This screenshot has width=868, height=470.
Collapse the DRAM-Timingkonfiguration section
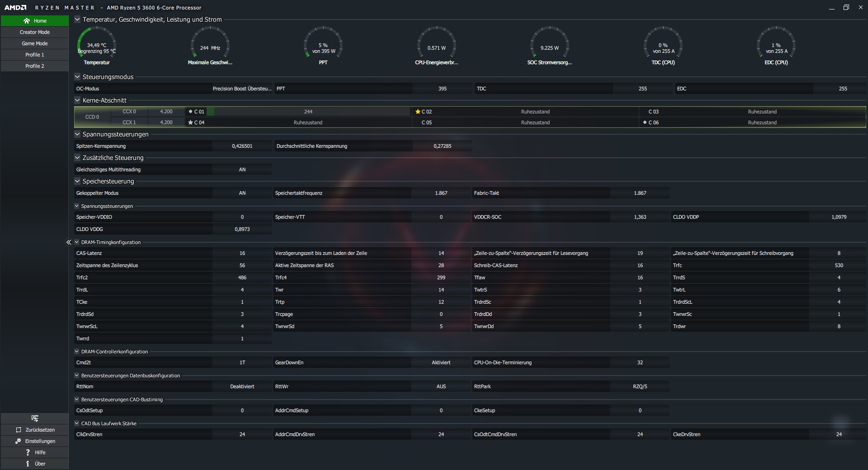(77, 242)
